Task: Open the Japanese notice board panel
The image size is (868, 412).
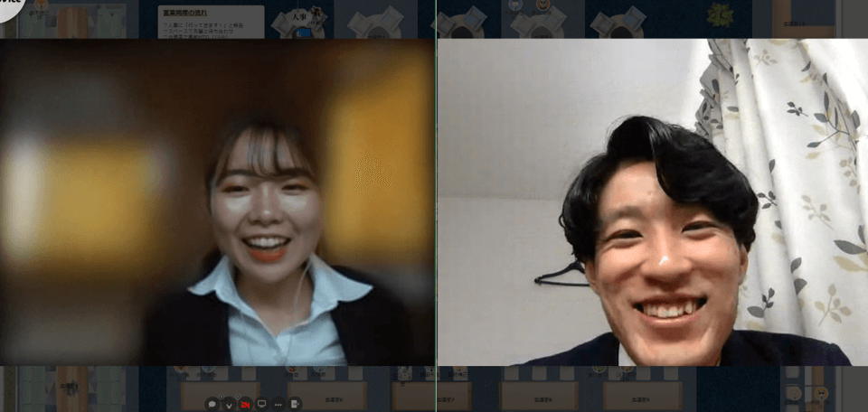Action: pyautogui.click(x=211, y=22)
